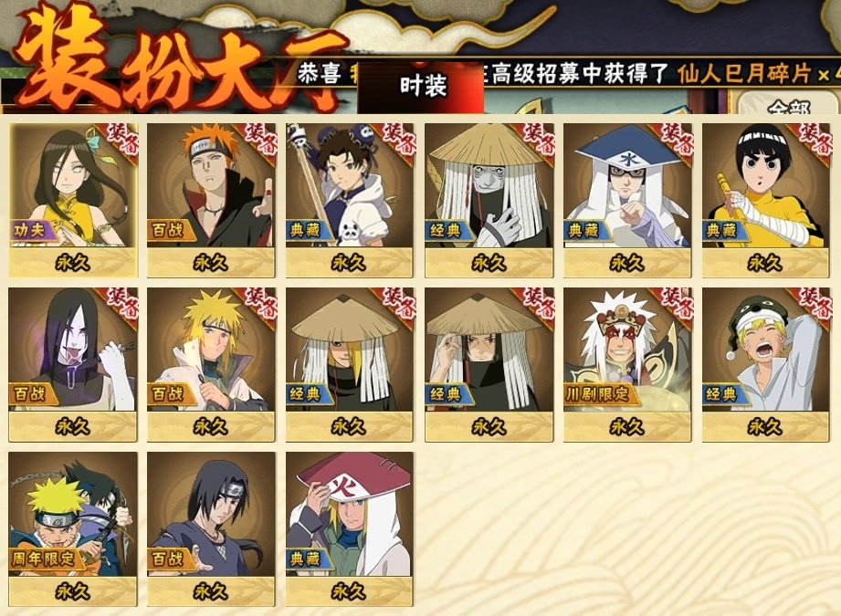Screen dimensions: 841x616
Task: Choose the 典藏 Hokage hat Minato costume
Action: pyautogui.click(x=350, y=528)
